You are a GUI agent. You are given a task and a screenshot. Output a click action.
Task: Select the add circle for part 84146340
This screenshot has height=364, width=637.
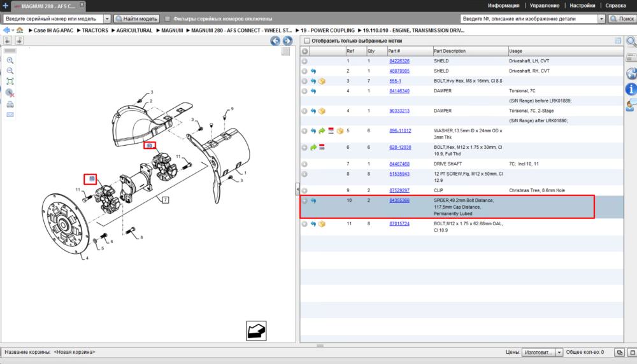(x=304, y=91)
